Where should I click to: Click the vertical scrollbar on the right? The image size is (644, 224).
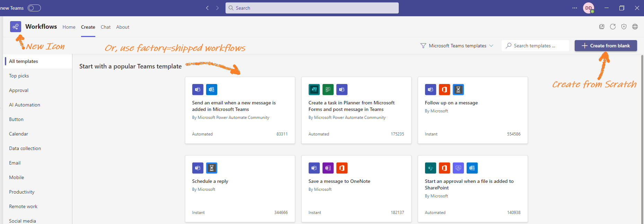click(642, 139)
